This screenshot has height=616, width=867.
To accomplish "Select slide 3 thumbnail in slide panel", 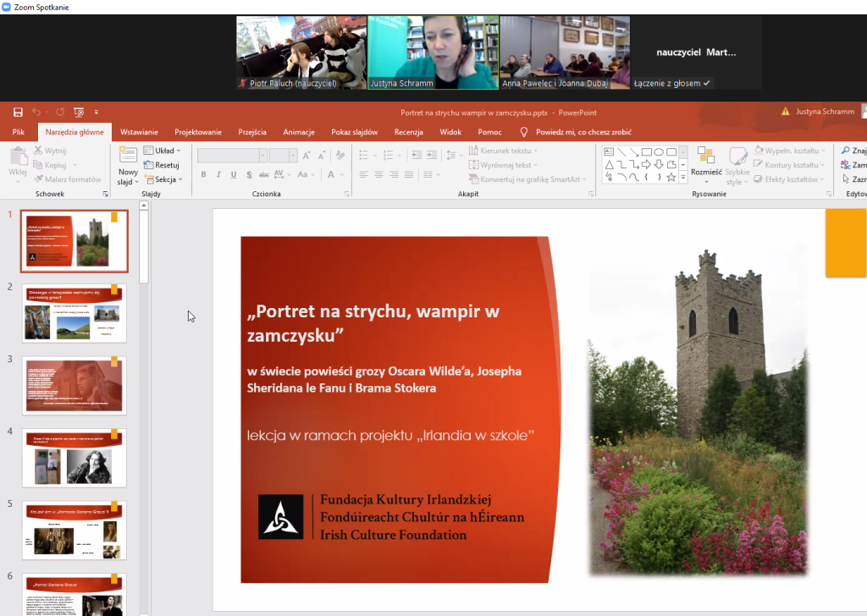I will [74, 385].
